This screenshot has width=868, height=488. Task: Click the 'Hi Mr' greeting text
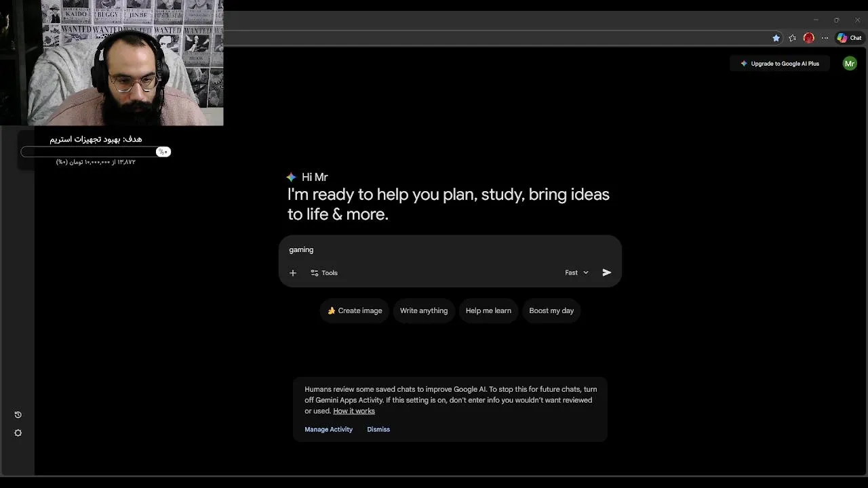tap(315, 177)
